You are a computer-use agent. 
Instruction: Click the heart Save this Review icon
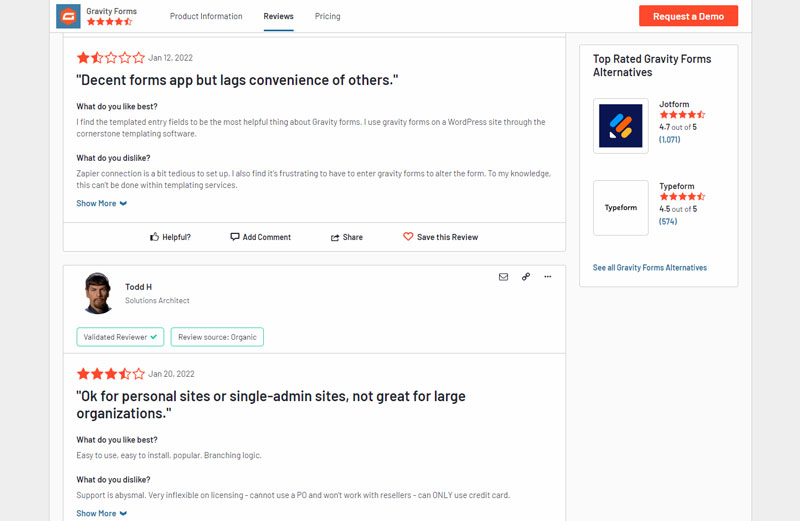click(x=408, y=237)
